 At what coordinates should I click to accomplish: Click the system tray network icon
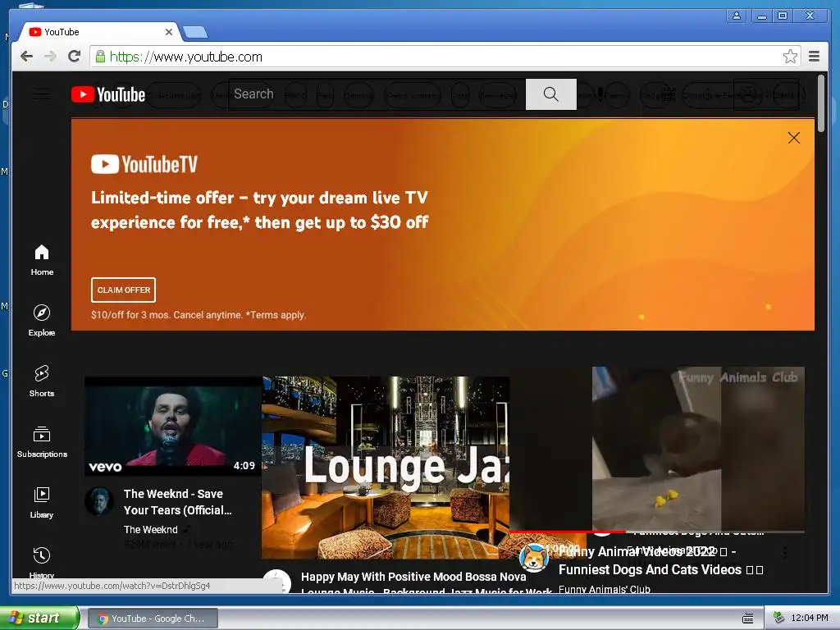779,618
